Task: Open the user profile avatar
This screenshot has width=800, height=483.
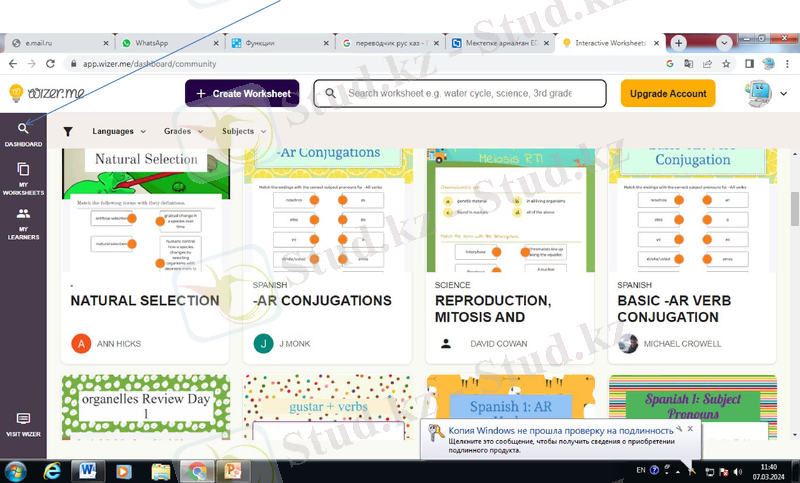Action: point(759,93)
